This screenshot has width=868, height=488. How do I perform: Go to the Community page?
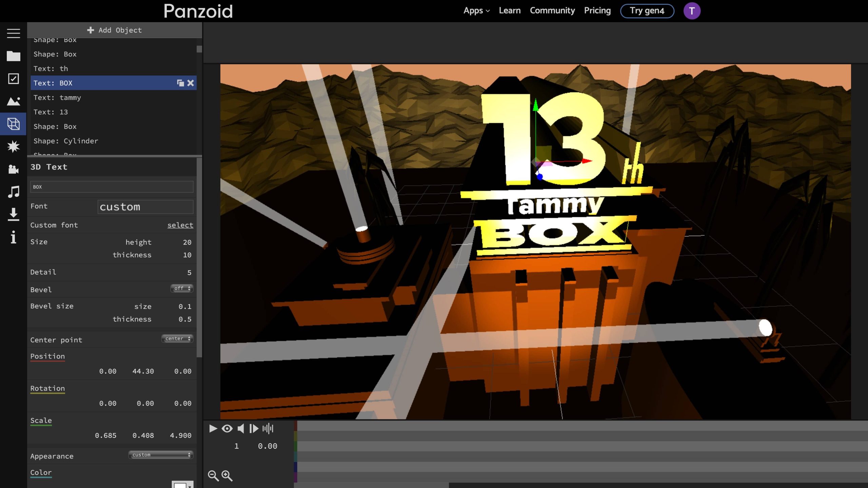click(552, 11)
